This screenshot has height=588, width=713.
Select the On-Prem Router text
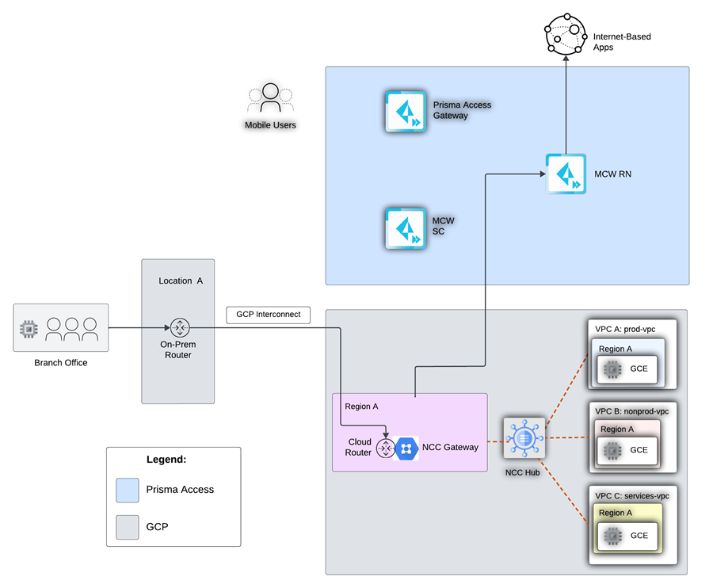click(x=178, y=349)
